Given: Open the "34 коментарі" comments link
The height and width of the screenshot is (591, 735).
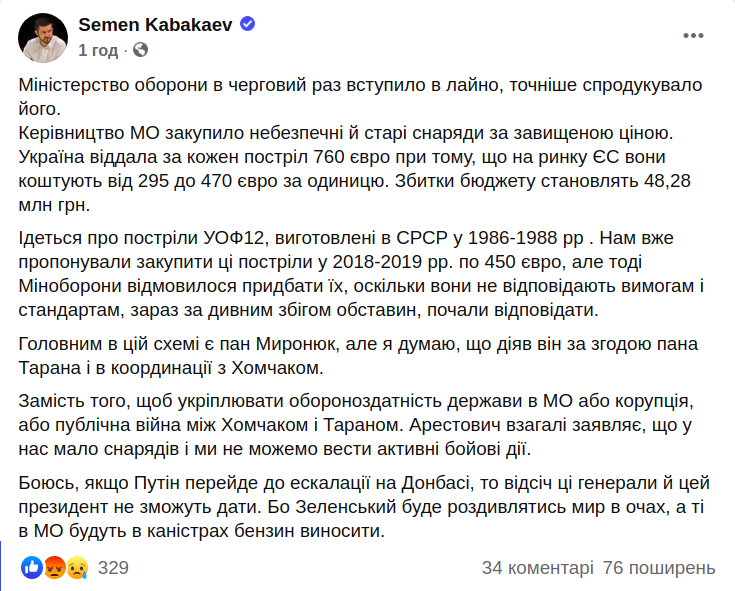Looking at the screenshot, I should point(538,568).
